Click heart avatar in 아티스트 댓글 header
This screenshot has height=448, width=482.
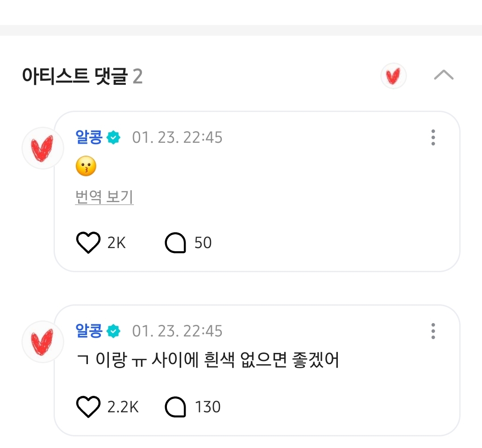tap(393, 76)
